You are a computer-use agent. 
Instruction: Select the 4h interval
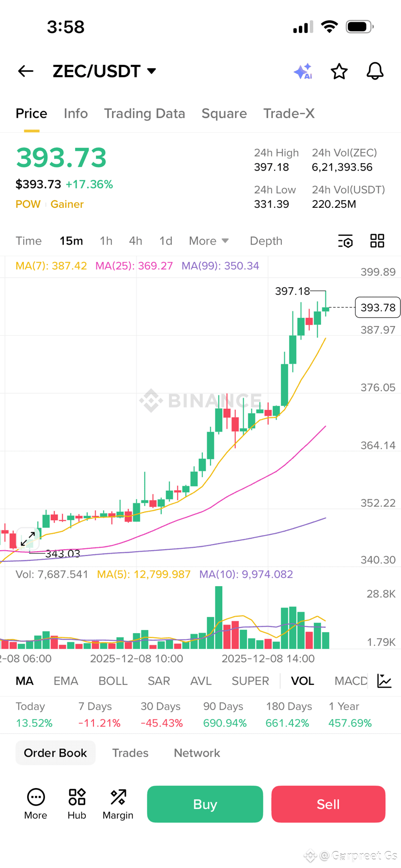pyautogui.click(x=136, y=241)
